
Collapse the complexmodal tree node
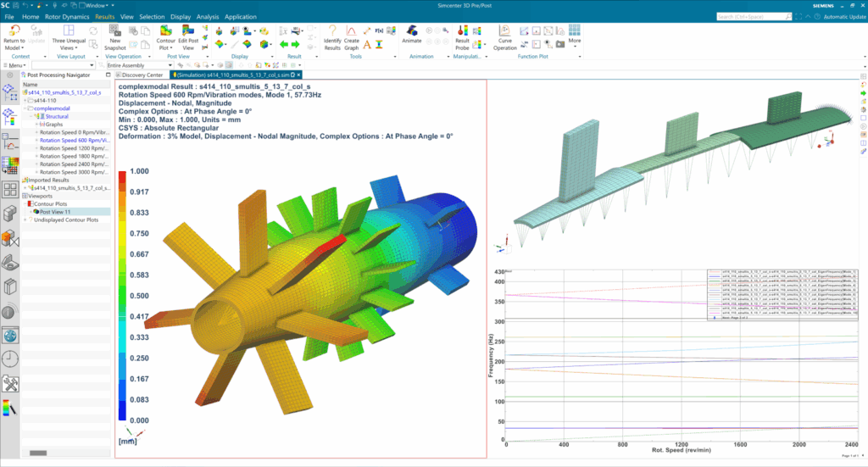[x=25, y=108]
